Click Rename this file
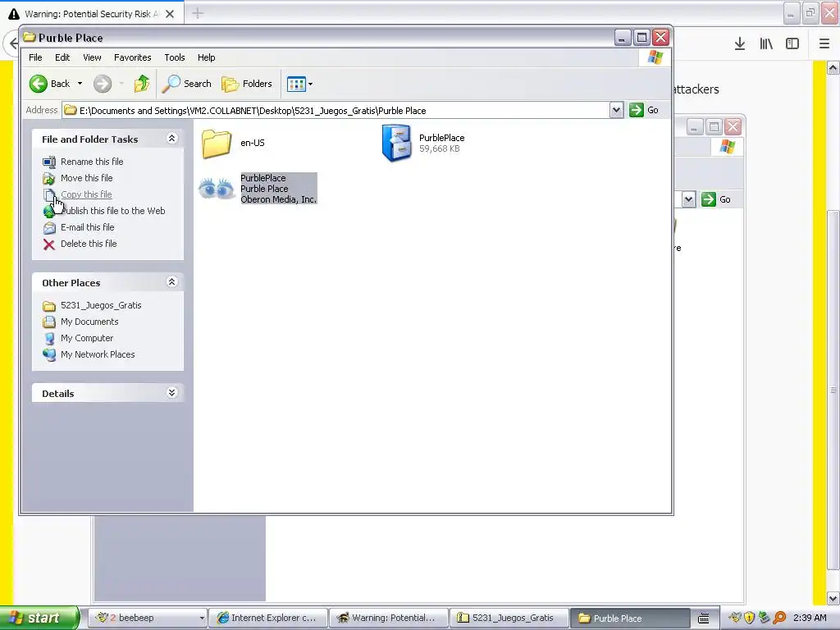Screen dimensions: 840x630 [x=92, y=162]
